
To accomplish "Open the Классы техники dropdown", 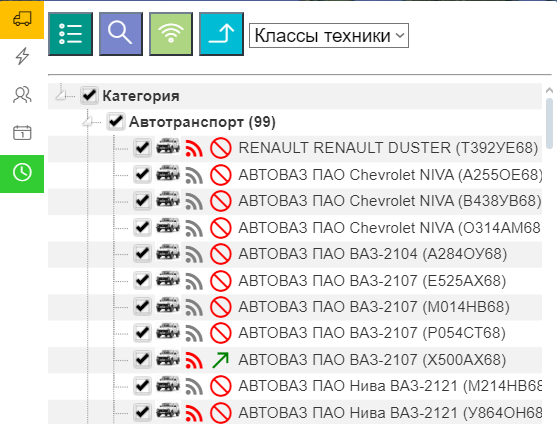I will [x=329, y=36].
